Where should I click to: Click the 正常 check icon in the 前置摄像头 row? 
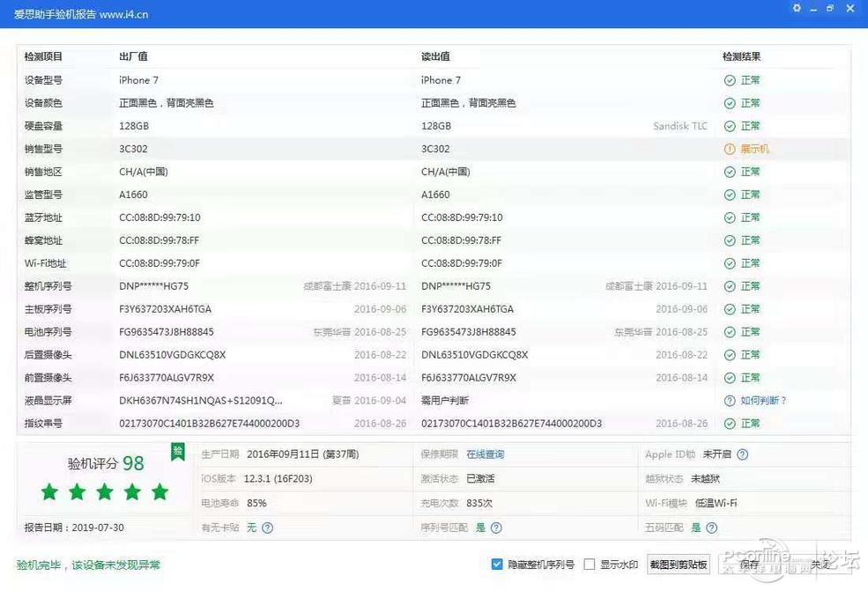[x=731, y=378]
